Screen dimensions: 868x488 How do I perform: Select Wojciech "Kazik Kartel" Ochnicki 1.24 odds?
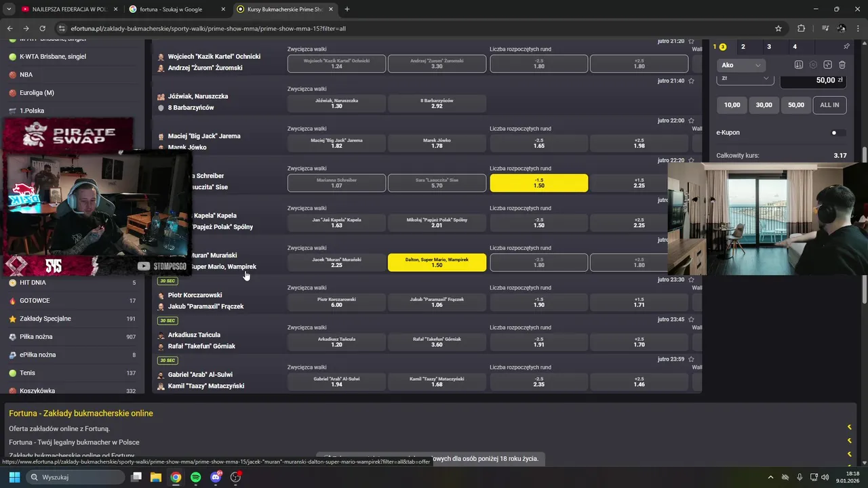(336, 64)
